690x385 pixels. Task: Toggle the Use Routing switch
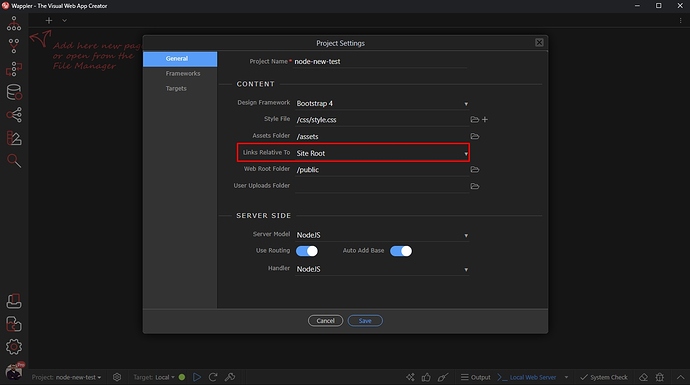[x=307, y=251]
